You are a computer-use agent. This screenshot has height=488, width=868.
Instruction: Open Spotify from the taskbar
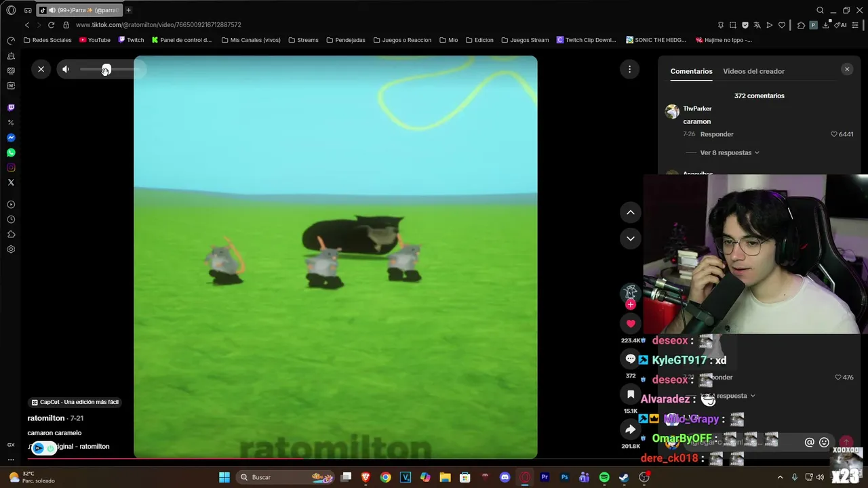(x=604, y=477)
